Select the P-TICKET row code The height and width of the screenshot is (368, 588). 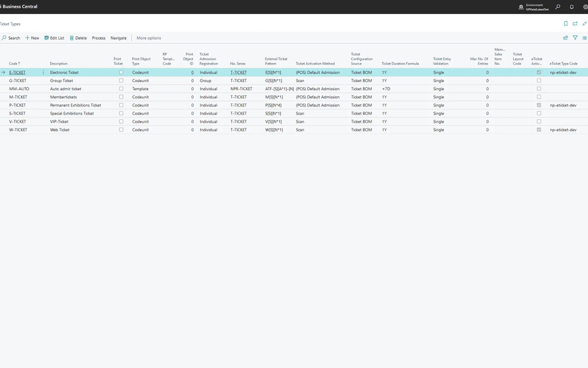tap(17, 105)
